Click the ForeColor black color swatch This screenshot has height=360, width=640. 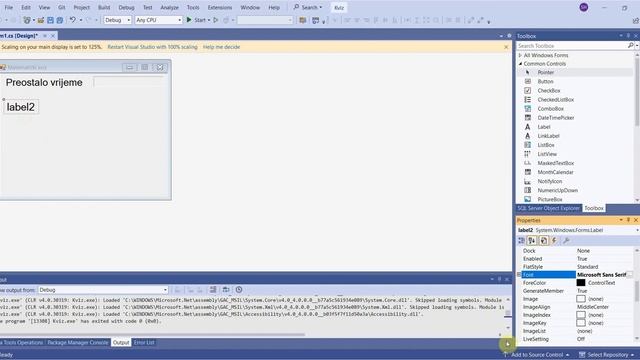tap(581, 282)
